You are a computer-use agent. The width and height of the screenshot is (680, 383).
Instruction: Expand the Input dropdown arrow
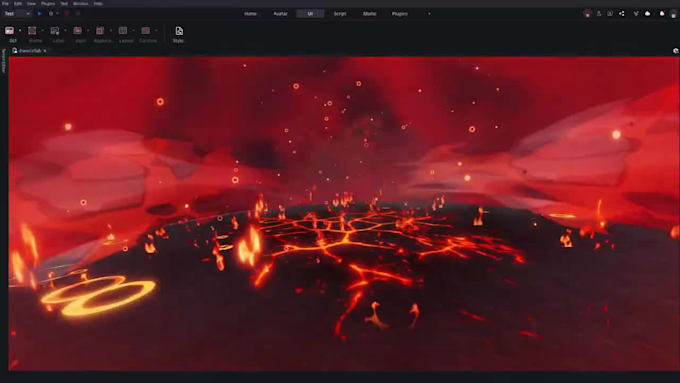tap(88, 31)
